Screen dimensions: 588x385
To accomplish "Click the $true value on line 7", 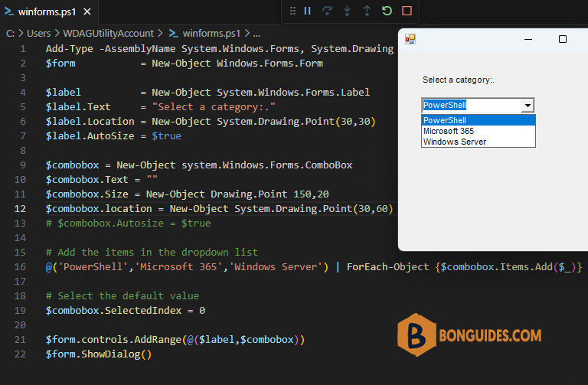I will (166, 135).
